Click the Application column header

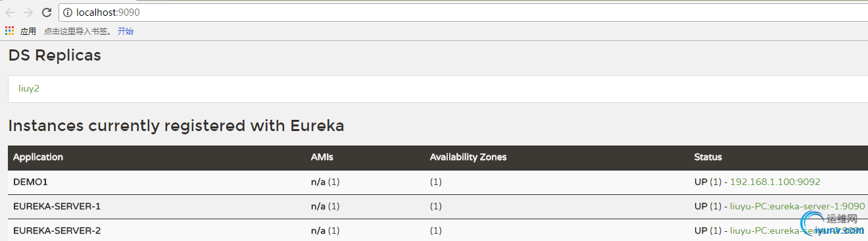pyautogui.click(x=38, y=157)
